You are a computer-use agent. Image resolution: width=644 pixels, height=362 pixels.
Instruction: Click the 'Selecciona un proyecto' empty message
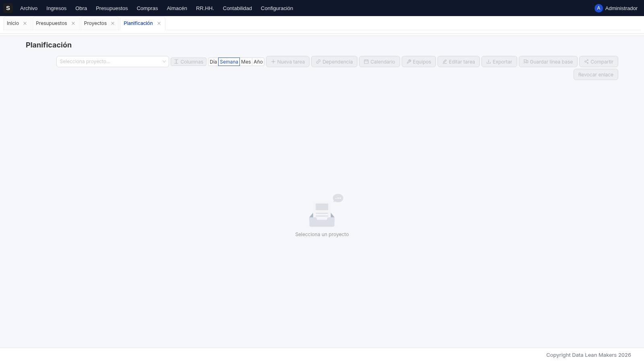[322, 234]
